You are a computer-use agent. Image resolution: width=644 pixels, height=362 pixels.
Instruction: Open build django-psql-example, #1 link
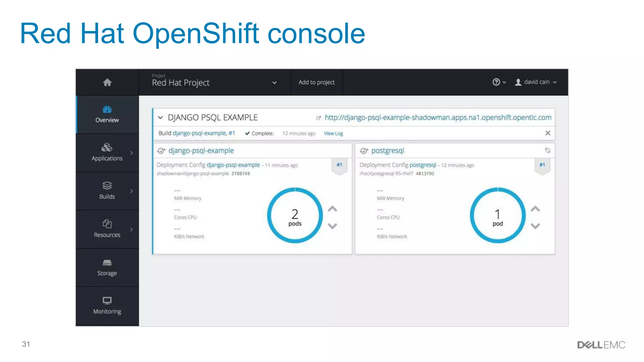[204, 133]
